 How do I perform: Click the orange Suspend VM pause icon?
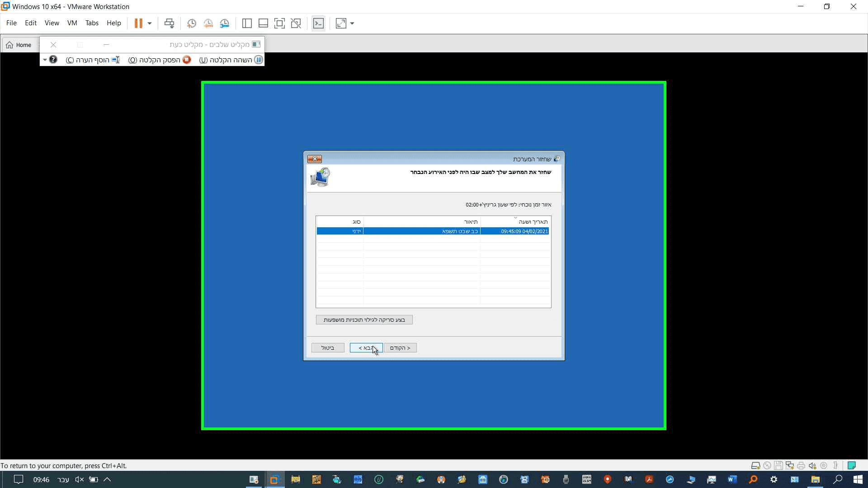tap(138, 23)
